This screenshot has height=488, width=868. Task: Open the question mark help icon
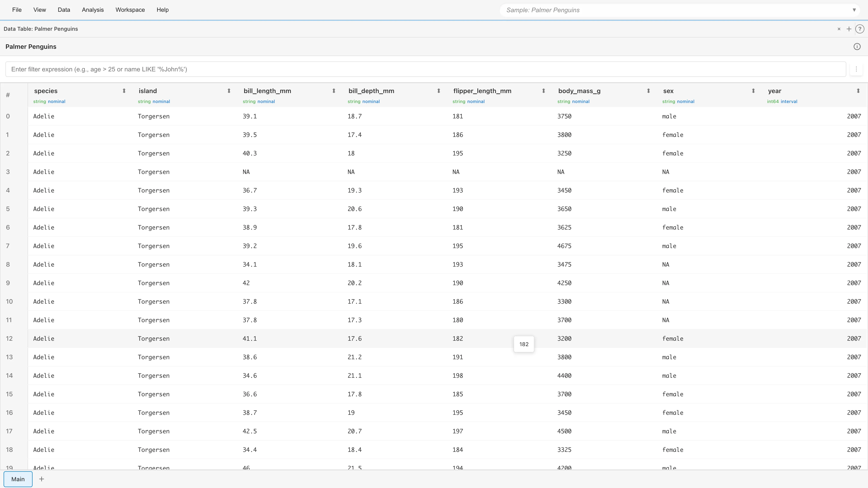point(860,29)
